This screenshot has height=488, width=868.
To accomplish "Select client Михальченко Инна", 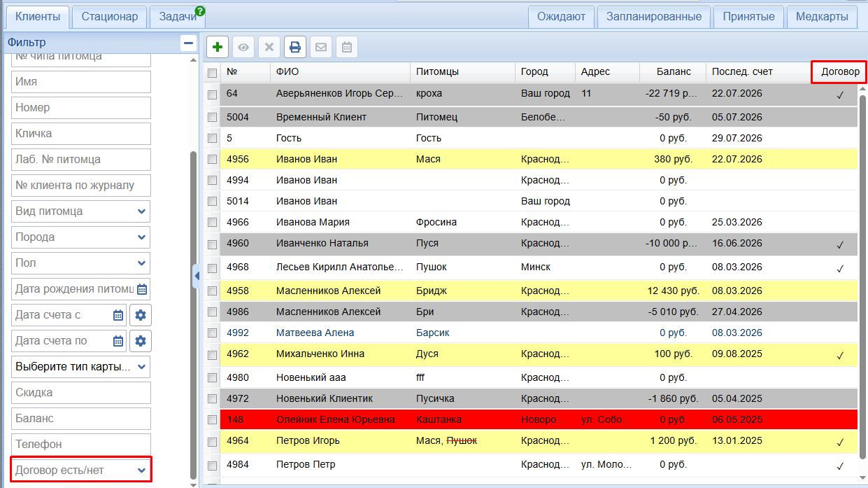I will 320,354.
